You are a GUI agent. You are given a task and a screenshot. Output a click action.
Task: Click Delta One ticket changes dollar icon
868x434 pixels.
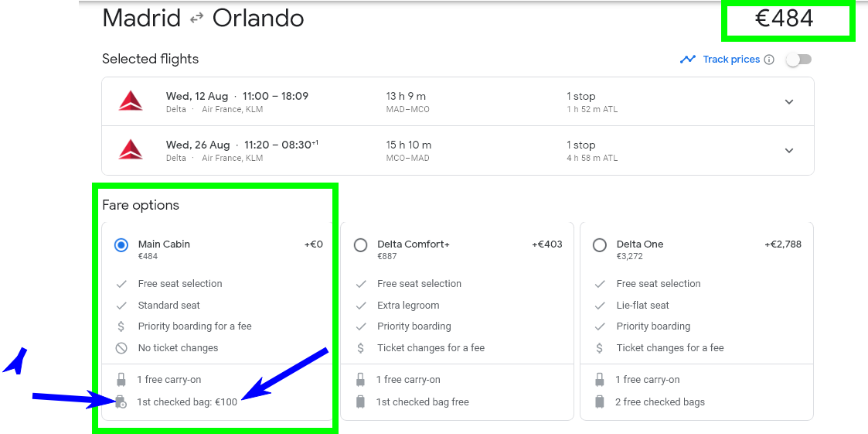(600, 348)
